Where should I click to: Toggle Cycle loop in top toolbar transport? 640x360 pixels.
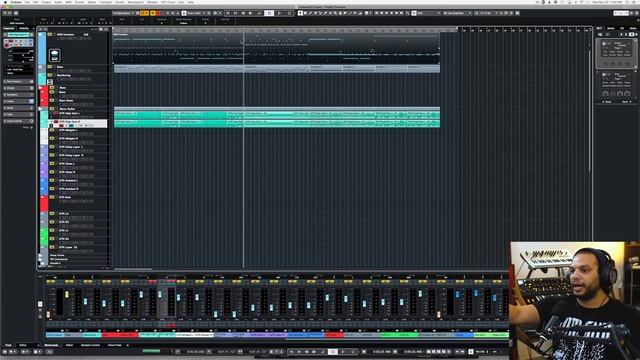tap(260, 13)
